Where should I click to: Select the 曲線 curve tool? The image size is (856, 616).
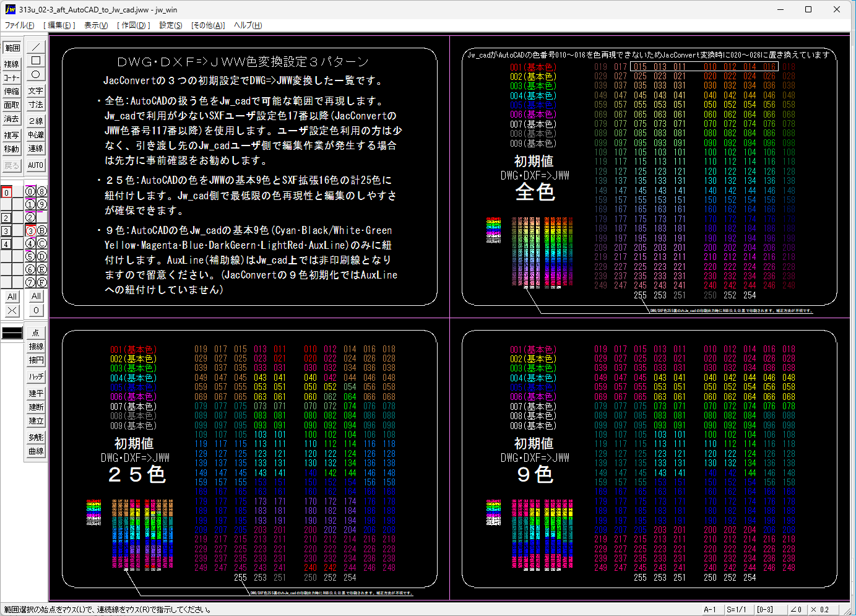pos(36,451)
